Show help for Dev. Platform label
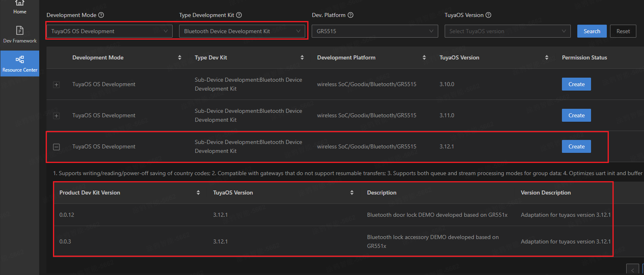Viewport: 644px width, 275px height. [x=351, y=15]
